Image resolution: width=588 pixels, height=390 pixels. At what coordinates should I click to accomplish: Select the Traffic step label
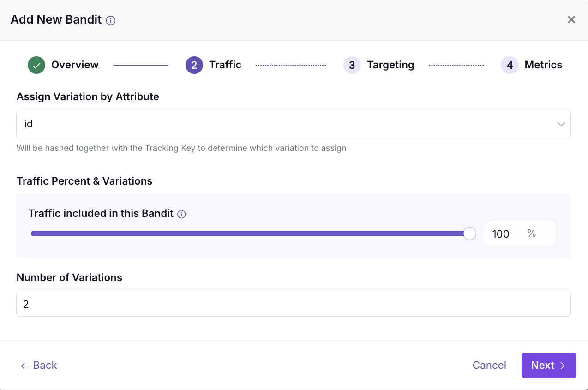click(x=225, y=65)
